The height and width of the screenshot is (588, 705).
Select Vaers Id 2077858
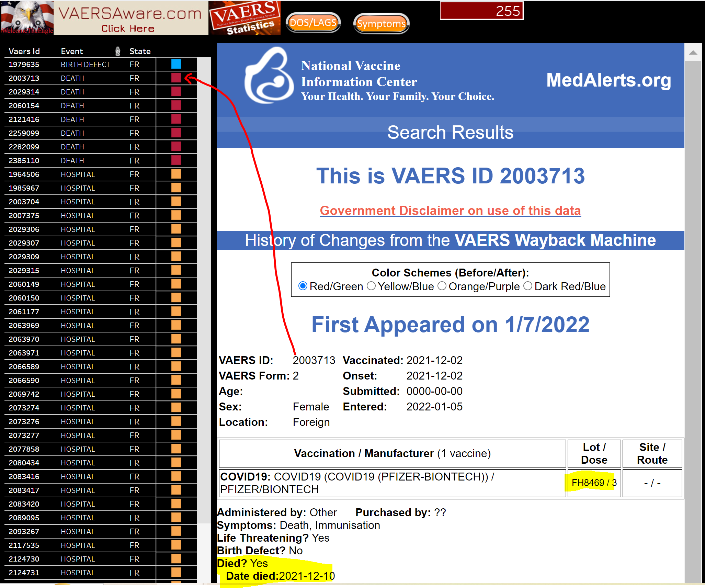coord(24,449)
